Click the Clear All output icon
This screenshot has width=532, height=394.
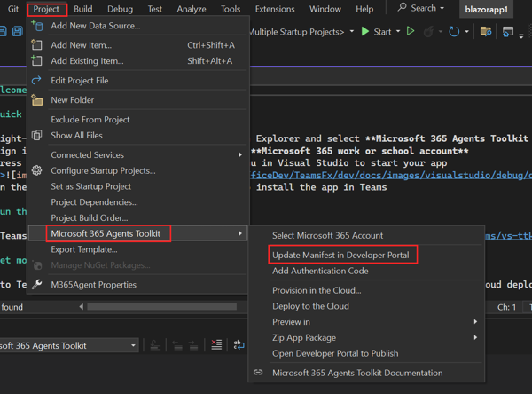pos(216,345)
